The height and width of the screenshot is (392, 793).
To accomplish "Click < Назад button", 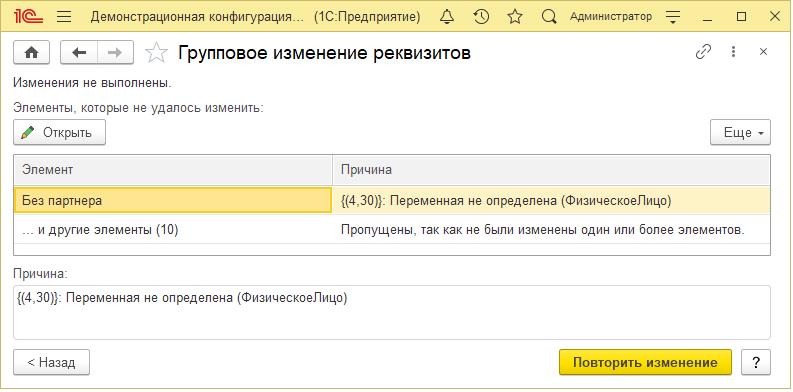I will (x=51, y=362).
